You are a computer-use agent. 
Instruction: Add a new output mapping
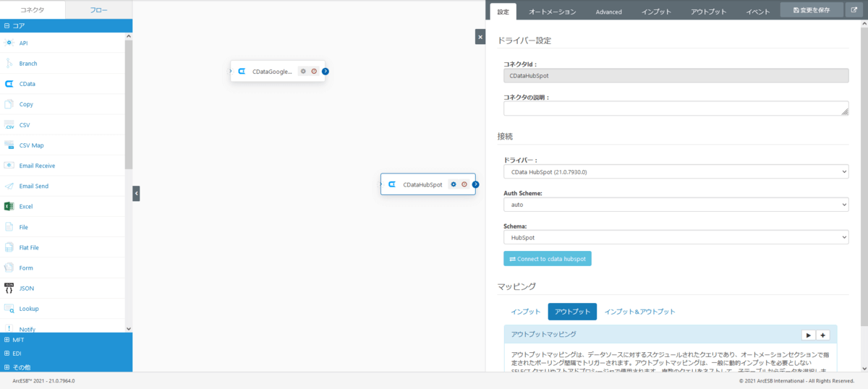(x=823, y=335)
